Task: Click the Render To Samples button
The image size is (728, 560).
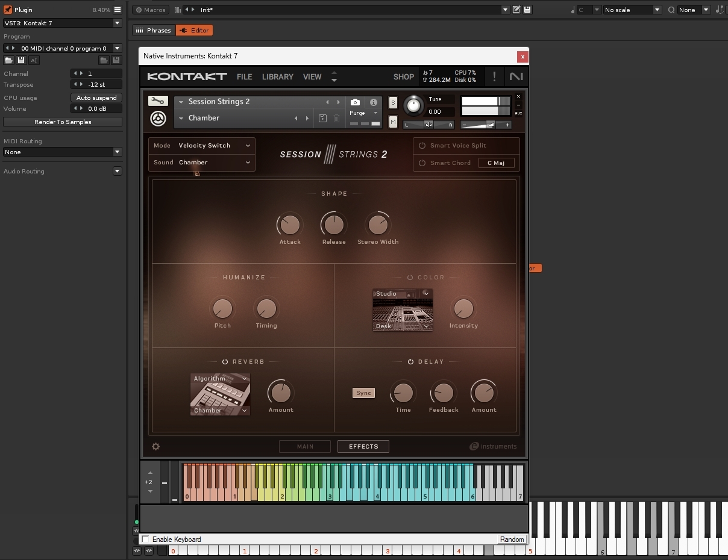Action: (63, 122)
